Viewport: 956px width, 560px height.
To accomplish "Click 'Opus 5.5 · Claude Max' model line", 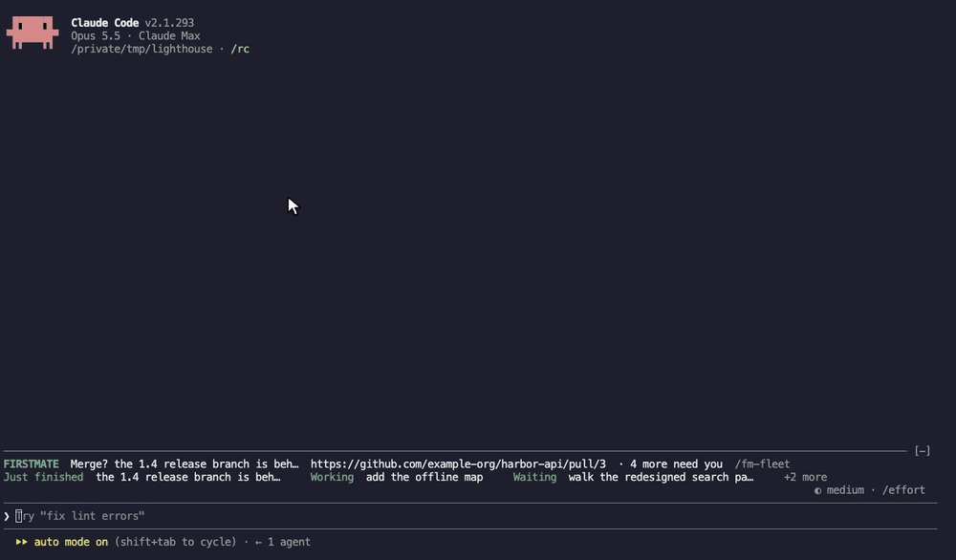I will pos(136,36).
